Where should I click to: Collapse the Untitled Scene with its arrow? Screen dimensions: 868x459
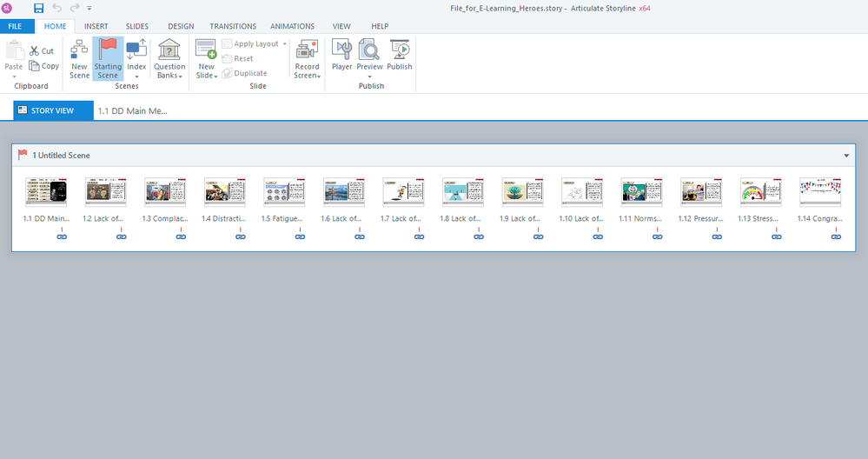[846, 156]
